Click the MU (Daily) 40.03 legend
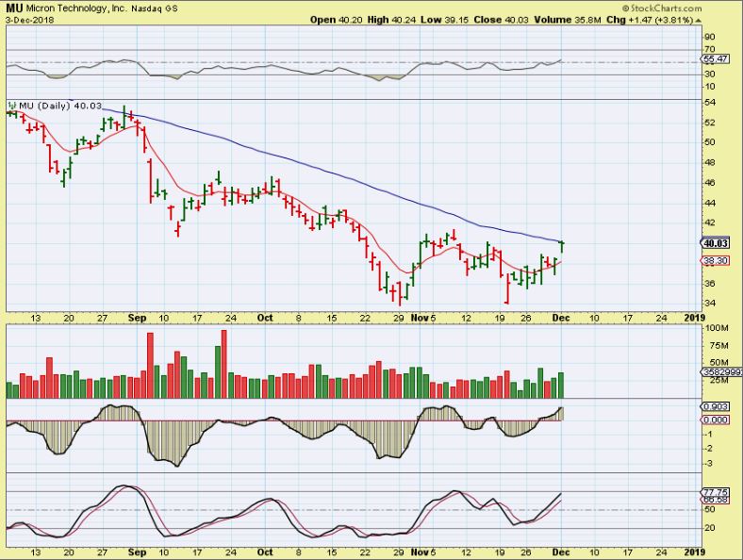 click(60, 106)
